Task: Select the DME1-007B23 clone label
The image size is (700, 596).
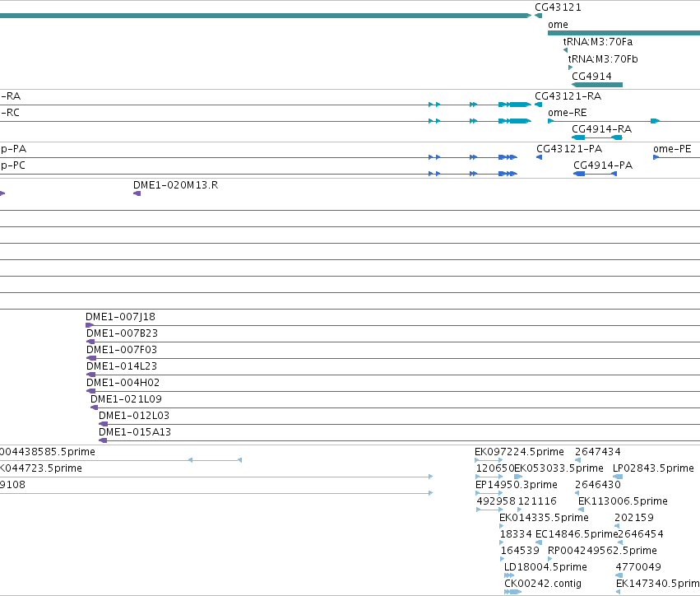Action: (x=122, y=333)
